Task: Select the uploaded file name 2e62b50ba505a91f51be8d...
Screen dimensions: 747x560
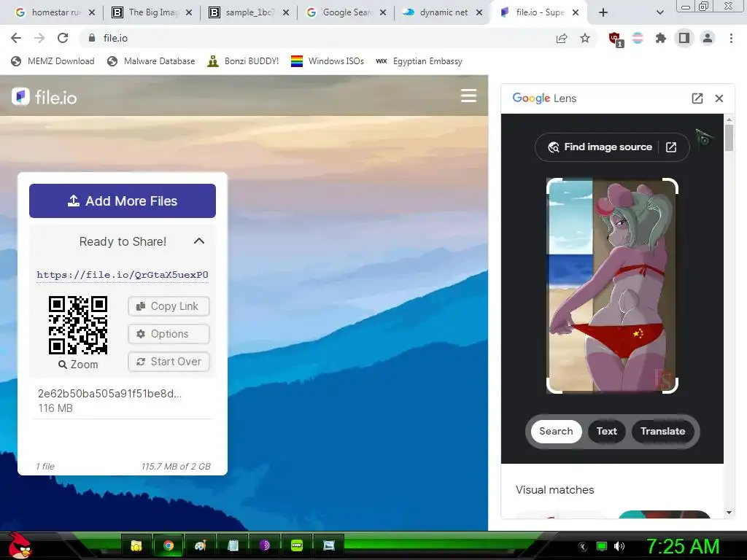Action: (109, 393)
